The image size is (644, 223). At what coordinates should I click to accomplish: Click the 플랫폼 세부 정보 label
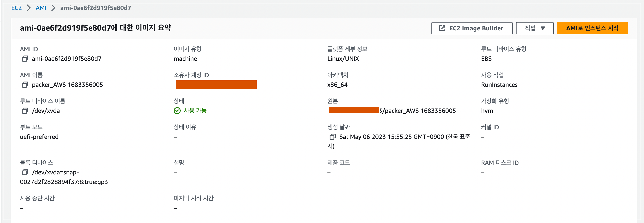click(x=347, y=49)
